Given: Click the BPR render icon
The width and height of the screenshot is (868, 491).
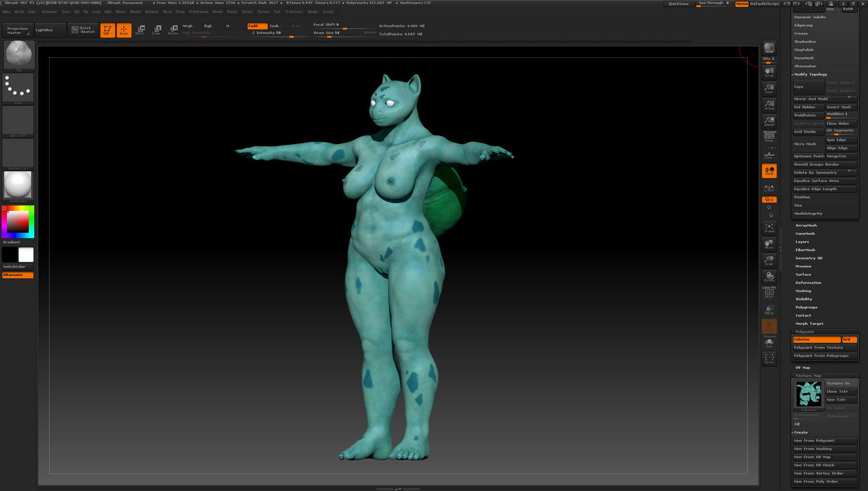Looking at the screenshot, I should 769,49.
